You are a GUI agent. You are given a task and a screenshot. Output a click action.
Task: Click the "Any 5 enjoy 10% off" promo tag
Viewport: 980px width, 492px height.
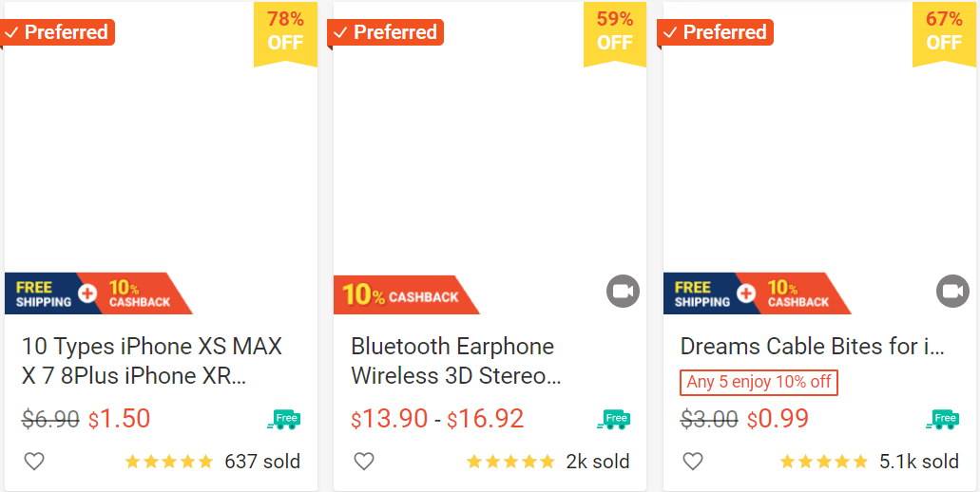point(759,382)
